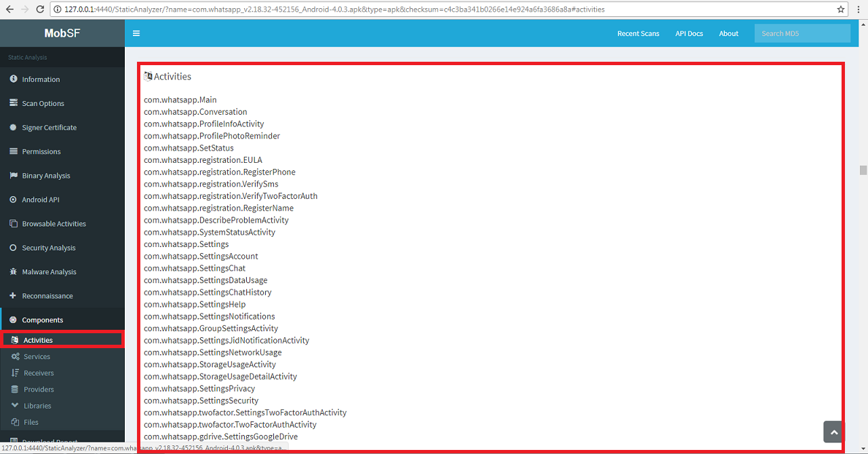The height and width of the screenshot is (454, 868).
Task: Click the Components sidebar icon
Action: 13,320
